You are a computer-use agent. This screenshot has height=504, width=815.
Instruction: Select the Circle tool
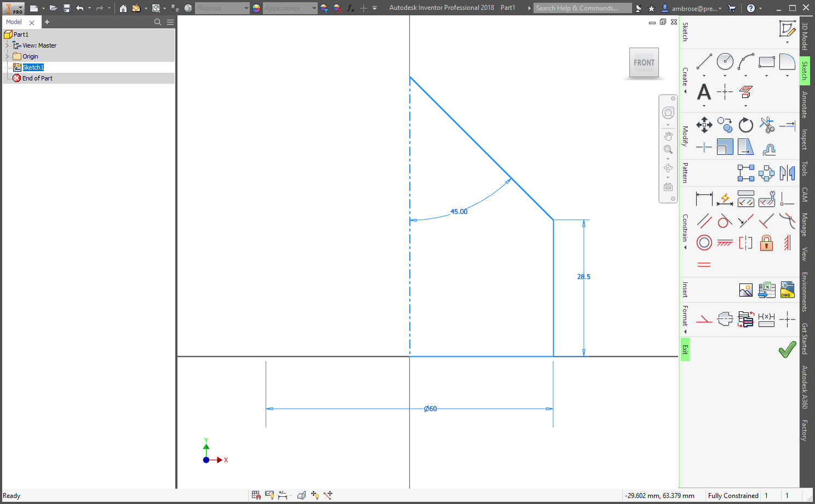pyautogui.click(x=725, y=62)
